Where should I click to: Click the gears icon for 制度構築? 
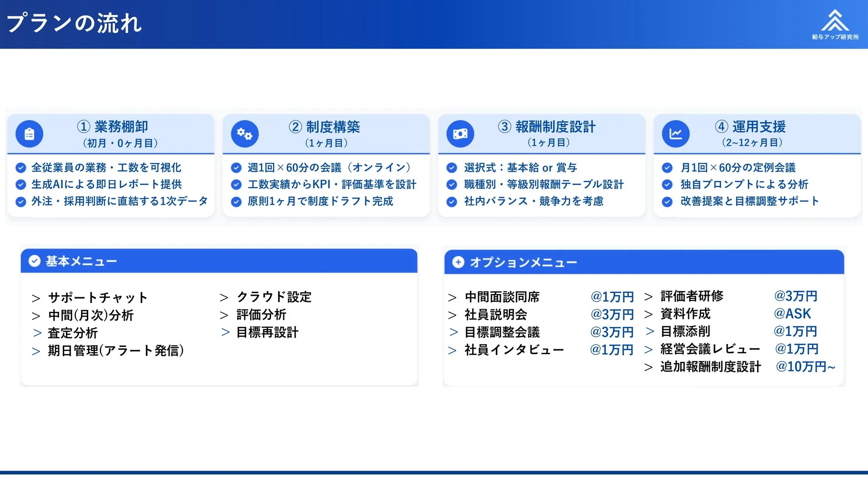(243, 133)
